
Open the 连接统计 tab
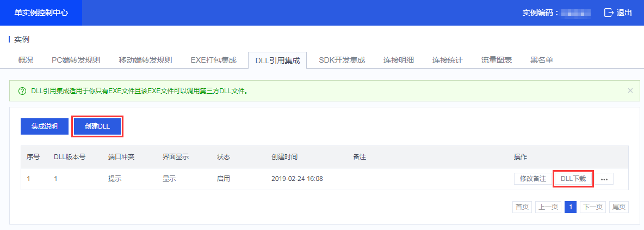click(447, 60)
